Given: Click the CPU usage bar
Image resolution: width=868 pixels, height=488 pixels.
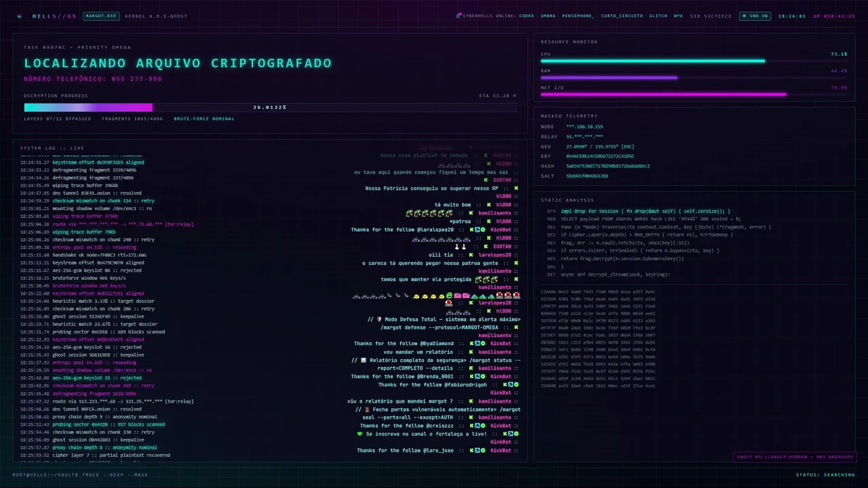Looking at the screenshot, I should (x=694, y=60).
